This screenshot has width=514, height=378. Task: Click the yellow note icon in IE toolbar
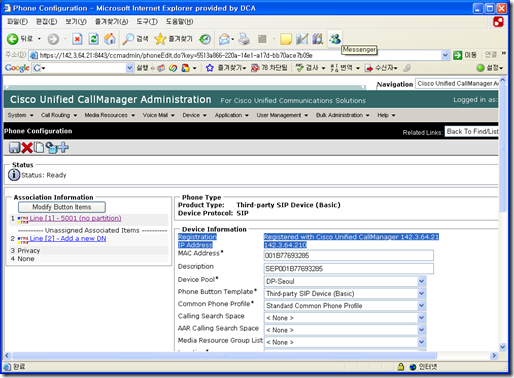[286, 39]
